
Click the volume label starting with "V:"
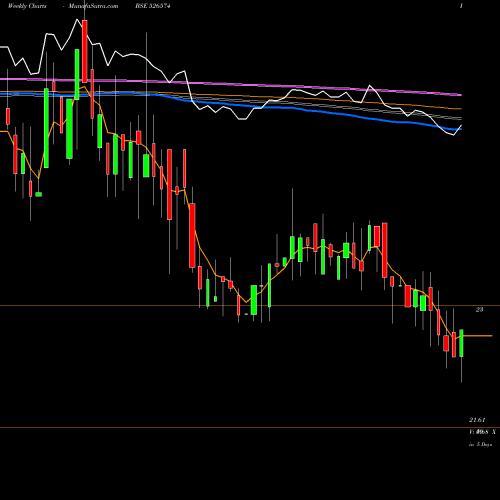482,432
